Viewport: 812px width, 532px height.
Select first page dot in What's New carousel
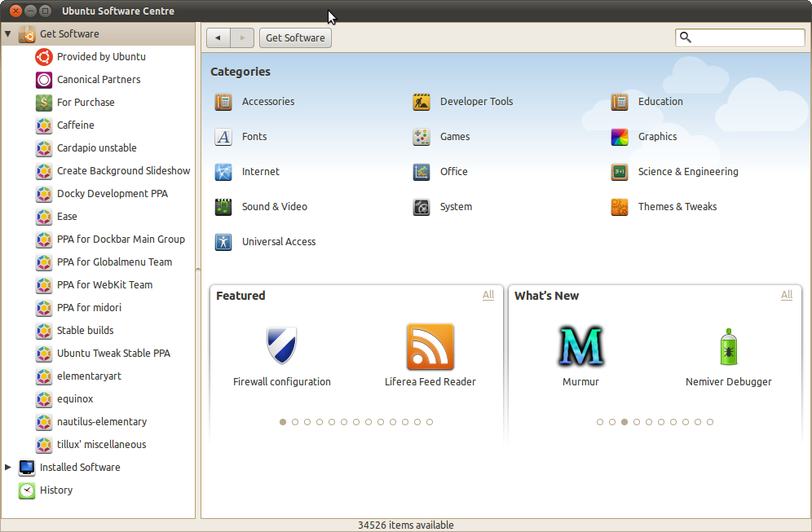(600, 422)
